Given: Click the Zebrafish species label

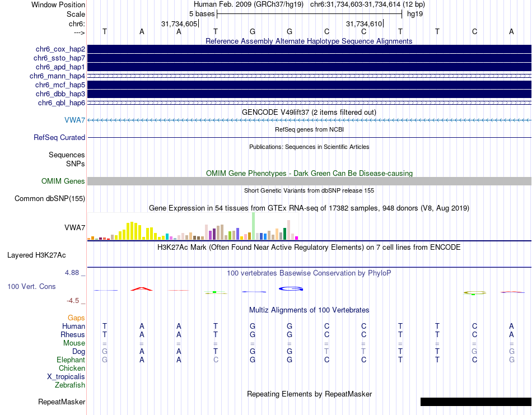Looking at the screenshot, I should (70, 385).
